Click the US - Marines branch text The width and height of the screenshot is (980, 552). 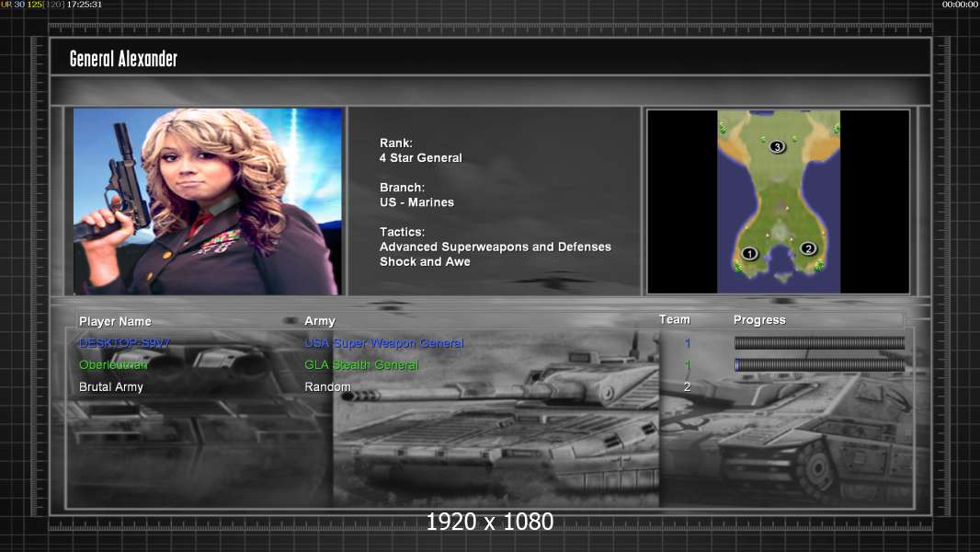point(416,202)
